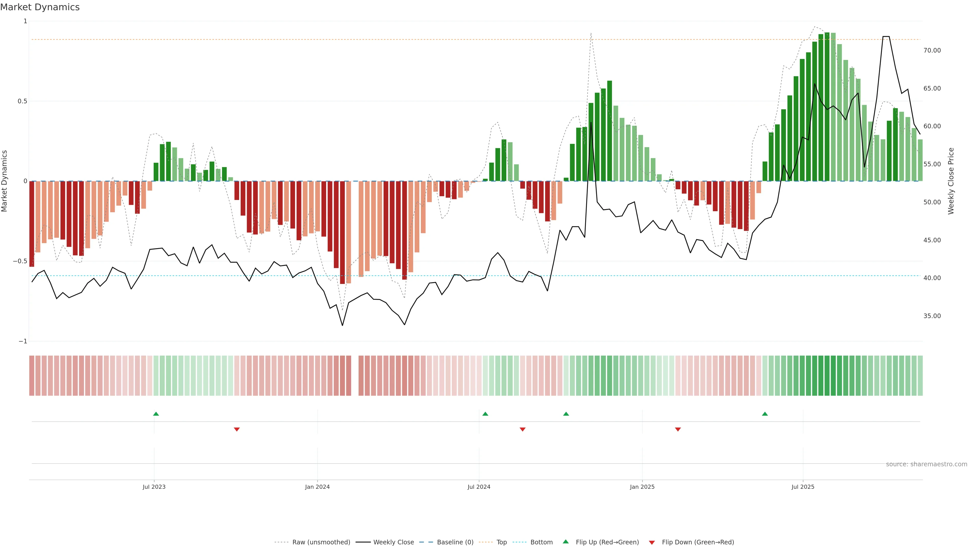980x551 pixels.
Task: Click the red flip-down triangle just after Jul 2024
Action: 522,429
